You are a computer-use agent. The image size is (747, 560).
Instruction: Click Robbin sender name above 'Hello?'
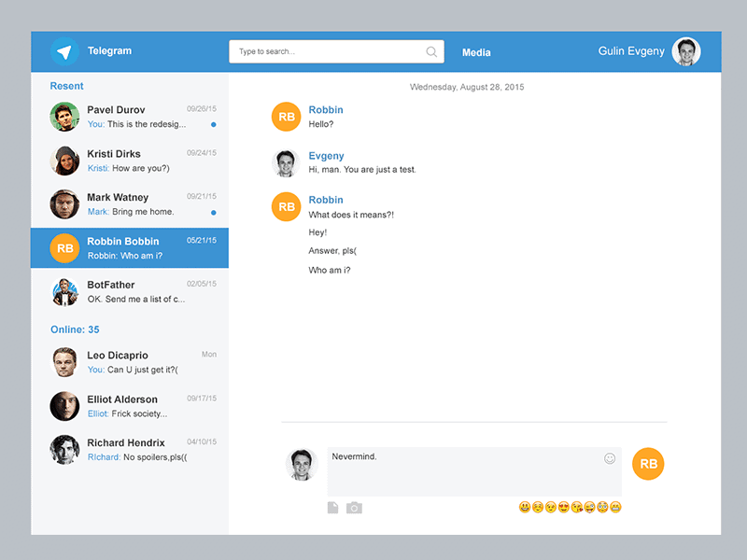coord(326,110)
